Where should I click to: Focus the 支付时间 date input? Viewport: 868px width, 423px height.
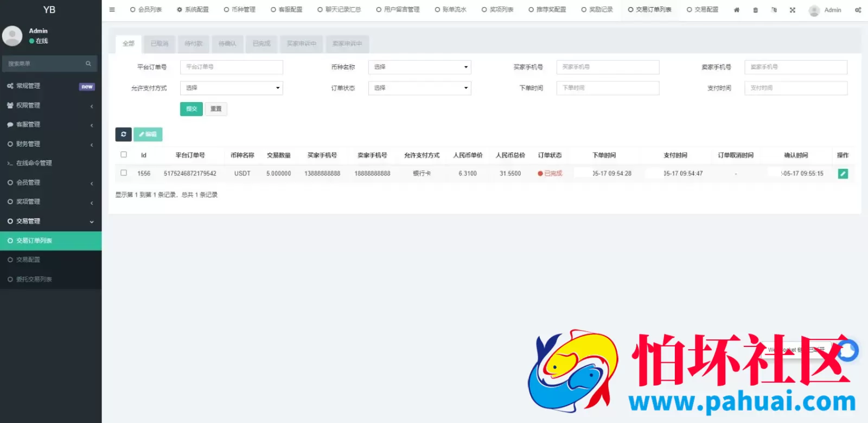(796, 88)
